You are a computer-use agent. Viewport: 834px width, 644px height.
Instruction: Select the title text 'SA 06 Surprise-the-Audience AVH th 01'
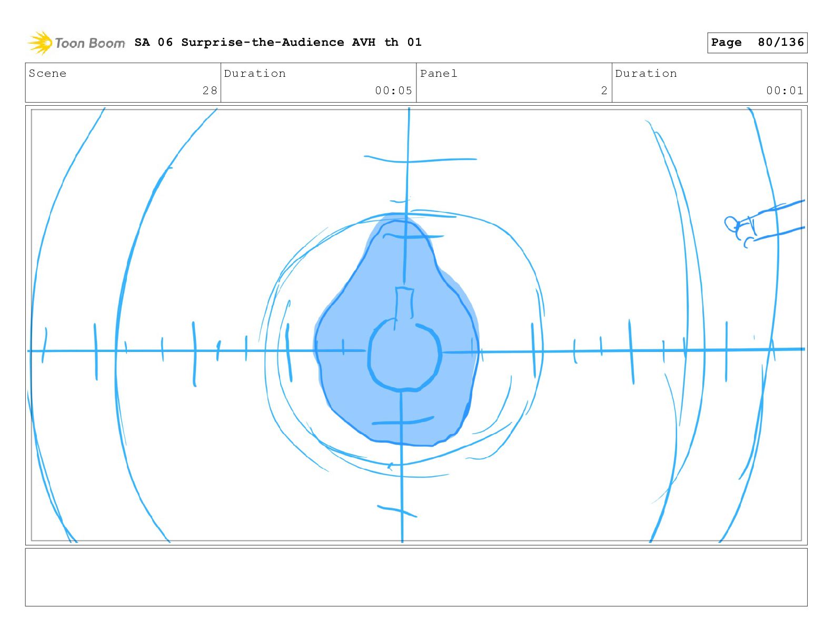(x=278, y=42)
